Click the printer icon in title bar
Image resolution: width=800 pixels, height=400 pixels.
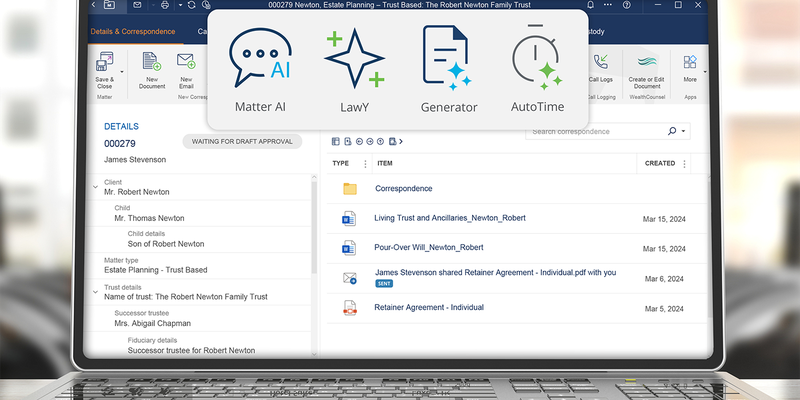pyautogui.click(x=164, y=5)
